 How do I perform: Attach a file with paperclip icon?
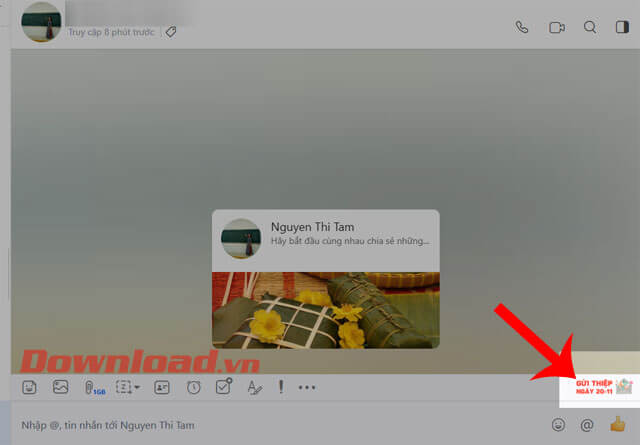[92, 387]
